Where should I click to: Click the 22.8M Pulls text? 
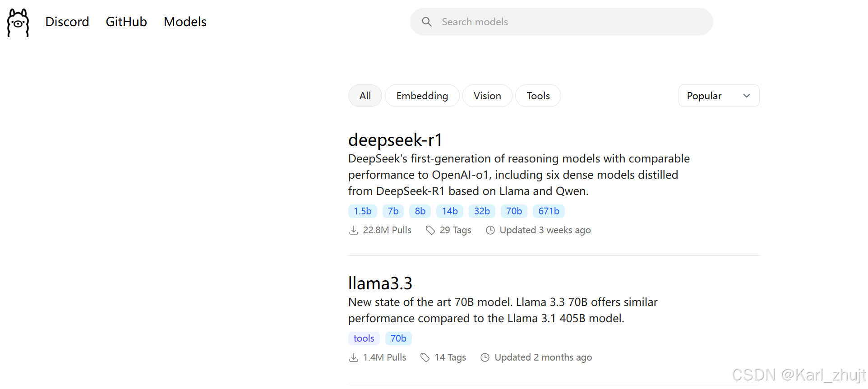tap(387, 230)
